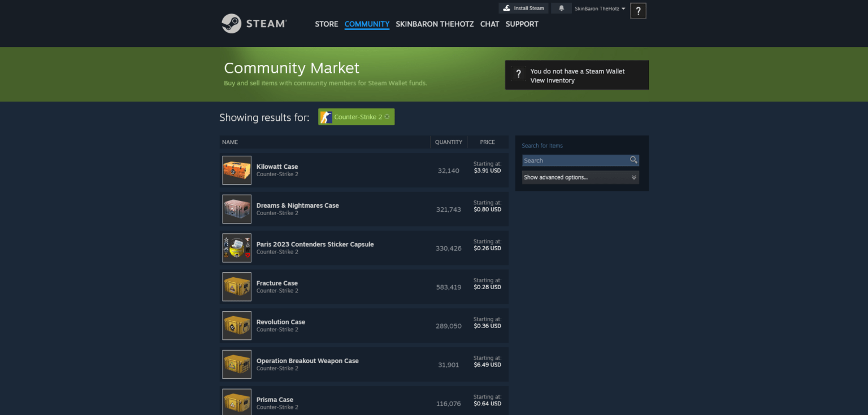The width and height of the screenshot is (868, 415).
Task: Click the Steam logo
Action: click(x=254, y=23)
